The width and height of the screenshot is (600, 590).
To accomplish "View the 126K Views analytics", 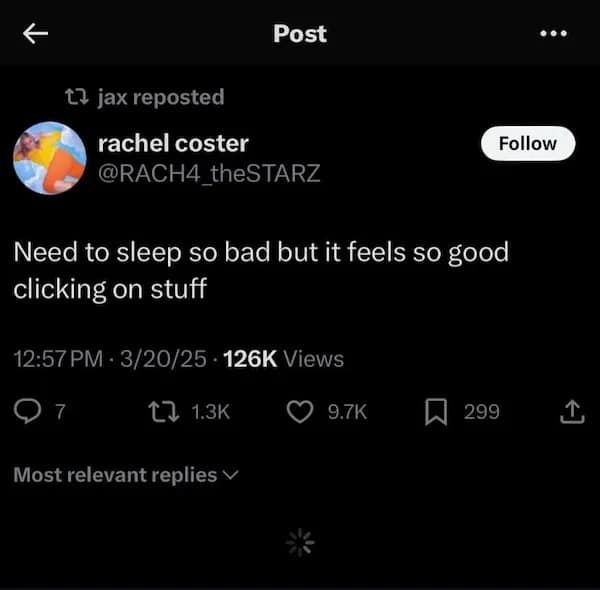I will [x=284, y=359].
